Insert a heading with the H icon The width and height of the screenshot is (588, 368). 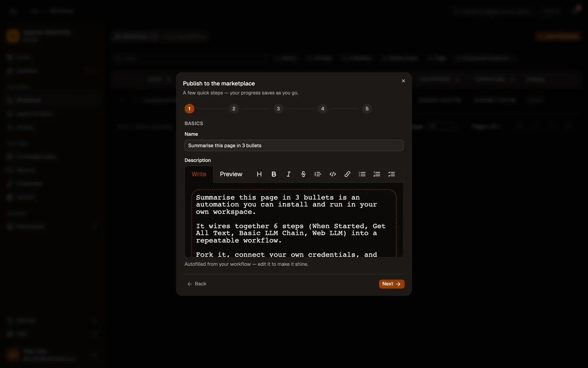pyautogui.click(x=259, y=174)
